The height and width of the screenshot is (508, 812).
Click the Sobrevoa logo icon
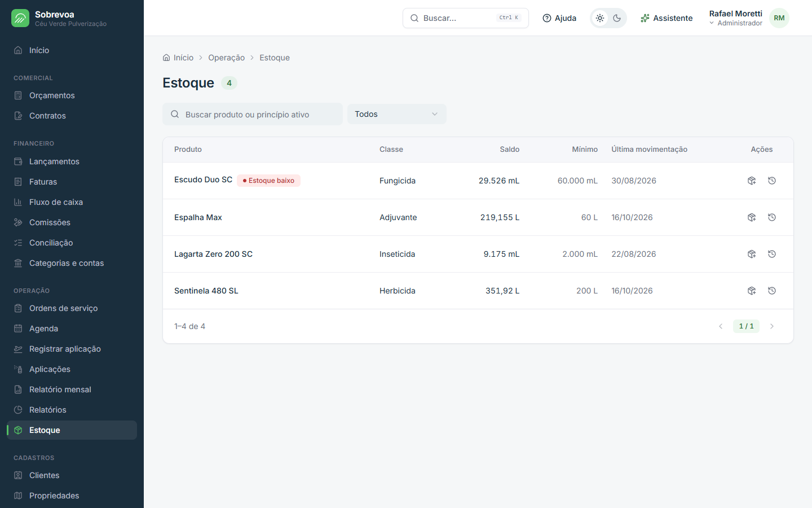tap(20, 18)
